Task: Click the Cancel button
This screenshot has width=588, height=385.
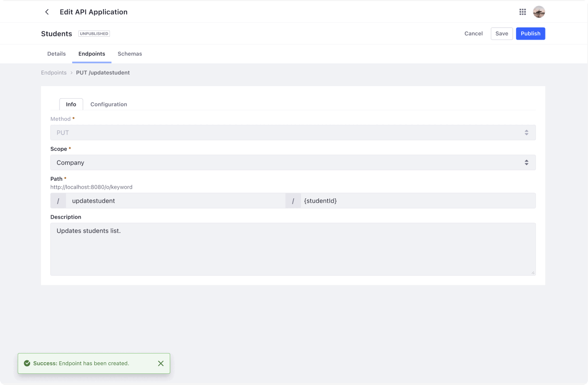Action: click(473, 33)
